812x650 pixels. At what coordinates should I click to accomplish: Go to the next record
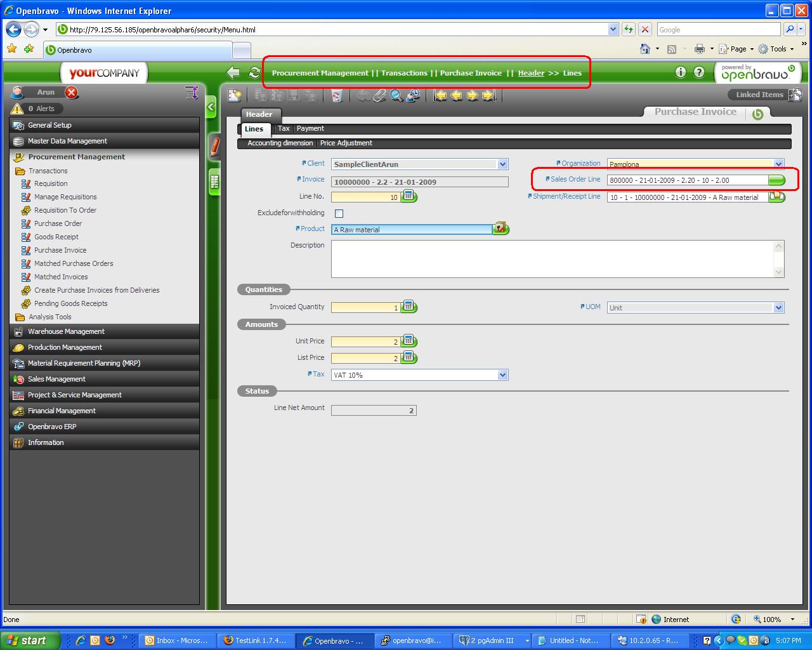pos(472,95)
